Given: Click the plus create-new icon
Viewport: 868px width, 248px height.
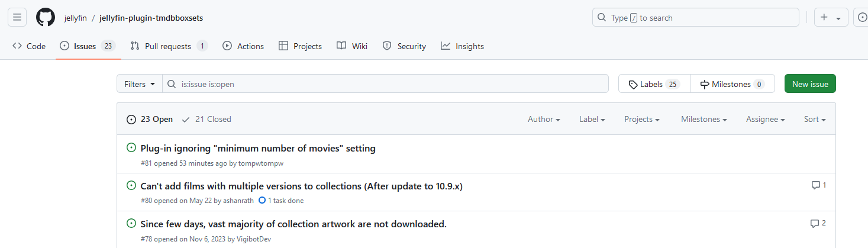Looking at the screenshot, I should pos(824,18).
